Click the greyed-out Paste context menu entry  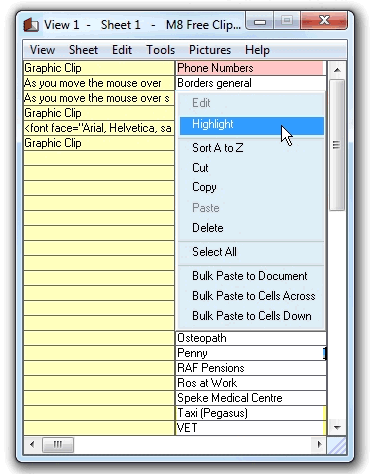[x=252, y=208]
